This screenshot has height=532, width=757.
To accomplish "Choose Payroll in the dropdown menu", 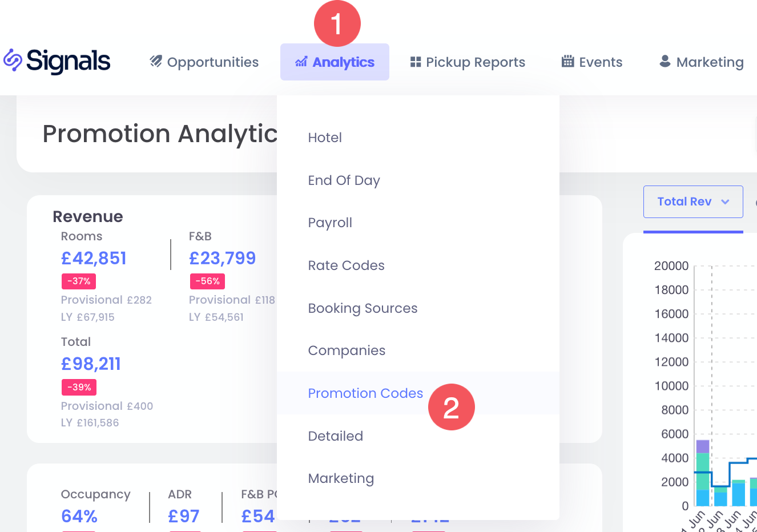I will [330, 223].
